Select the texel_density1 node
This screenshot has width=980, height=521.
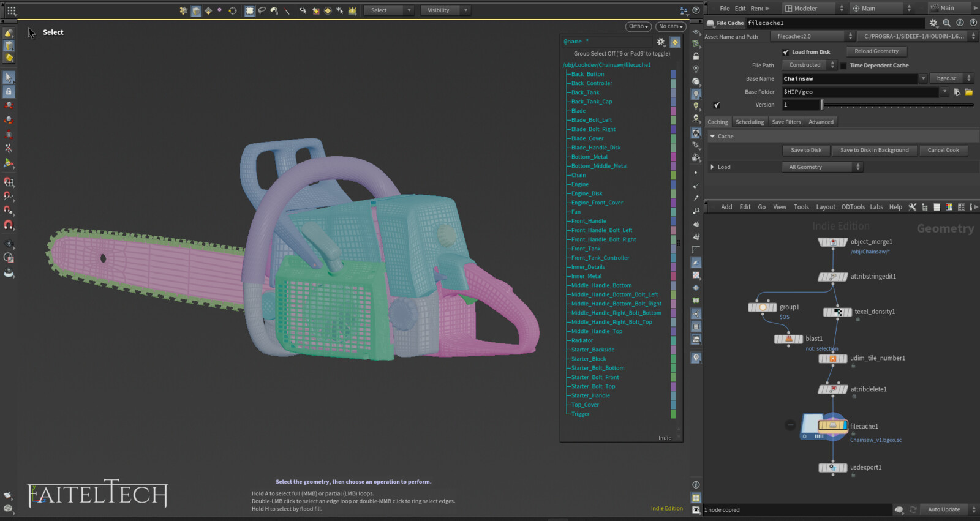point(837,312)
